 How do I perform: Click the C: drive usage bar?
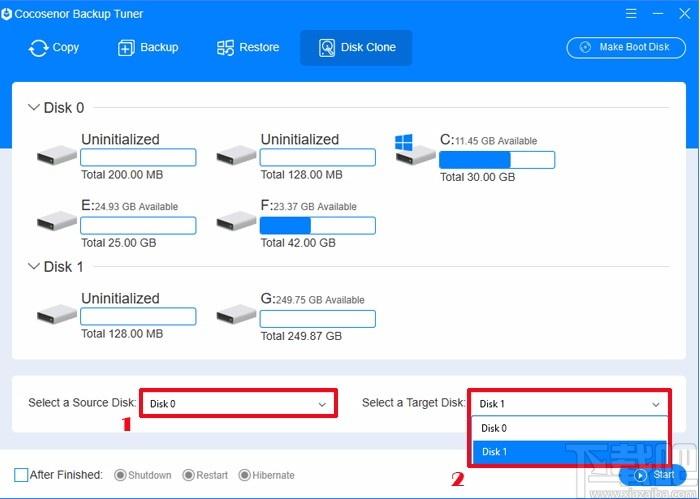click(x=497, y=160)
